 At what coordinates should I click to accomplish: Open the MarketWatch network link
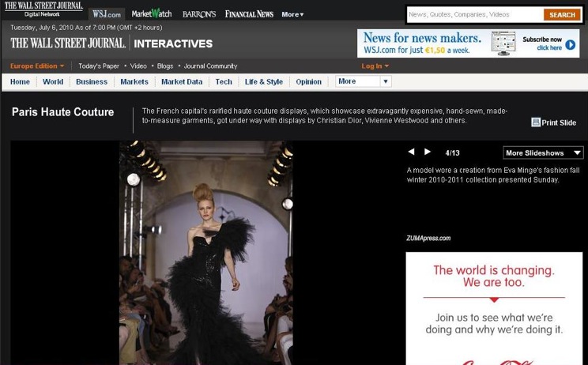pyautogui.click(x=151, y=14)
